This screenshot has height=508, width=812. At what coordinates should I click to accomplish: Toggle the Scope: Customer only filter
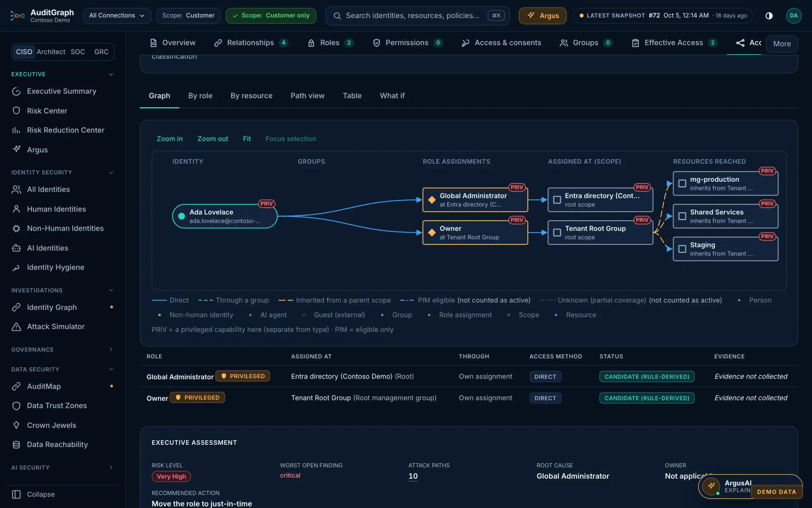(271, 15)
